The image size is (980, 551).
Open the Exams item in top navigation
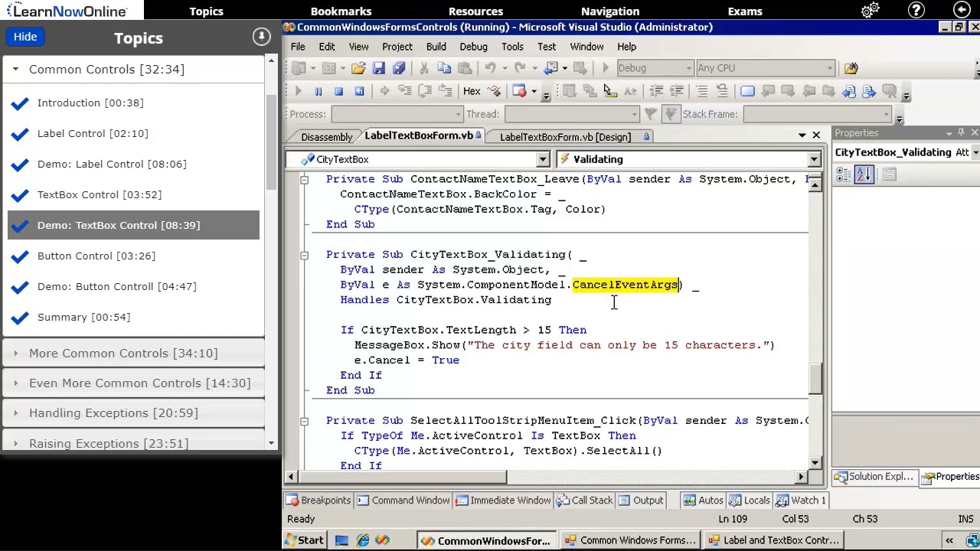click(745, 11)
